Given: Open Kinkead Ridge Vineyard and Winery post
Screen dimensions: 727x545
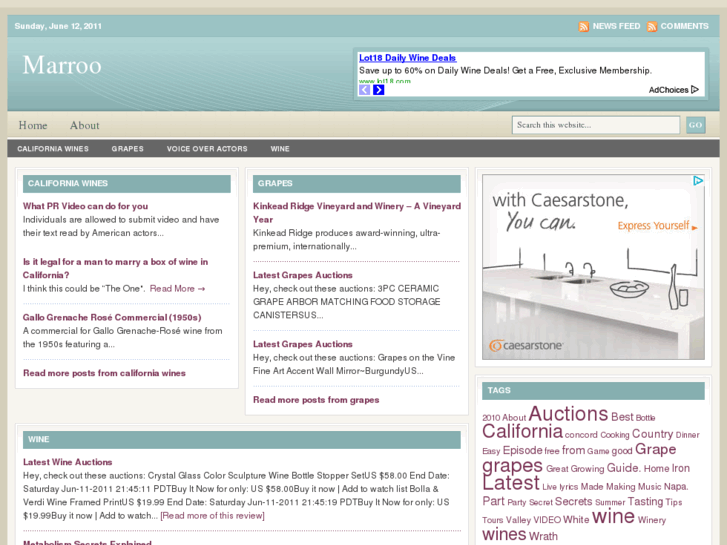Looking at the screenshot, I should point(357,212).
